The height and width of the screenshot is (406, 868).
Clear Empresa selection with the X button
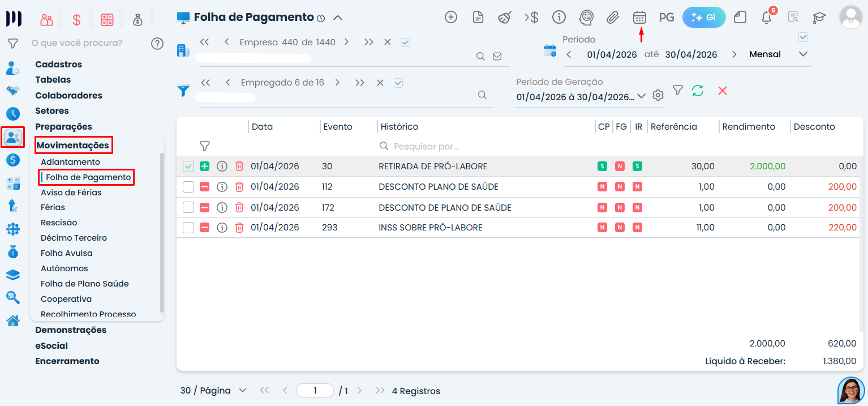388,42
